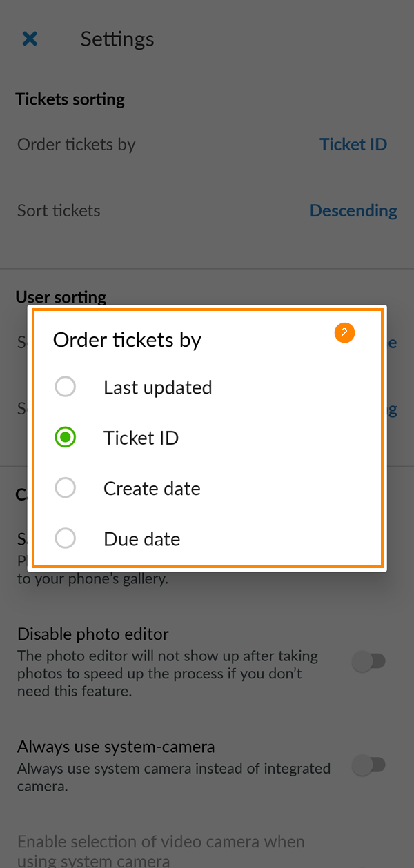Click the "Order tickets by" dialog title
Screen dimensions: 414x868
(x=127, y=339)
